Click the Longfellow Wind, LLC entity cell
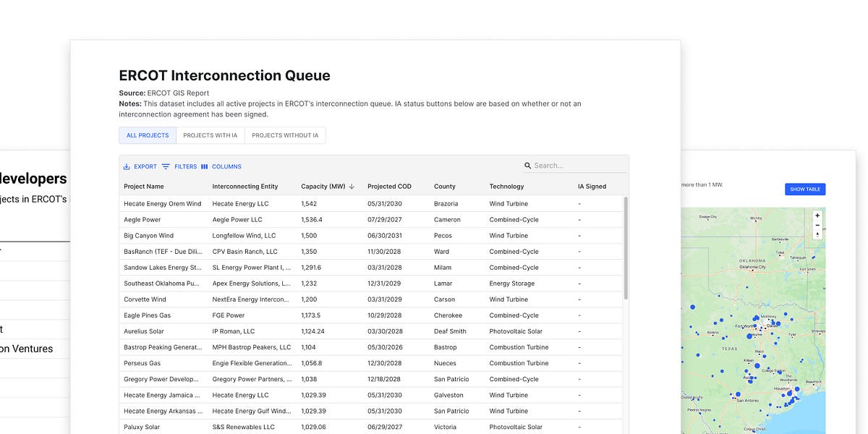Screen dimensions: 868x434 244,236
